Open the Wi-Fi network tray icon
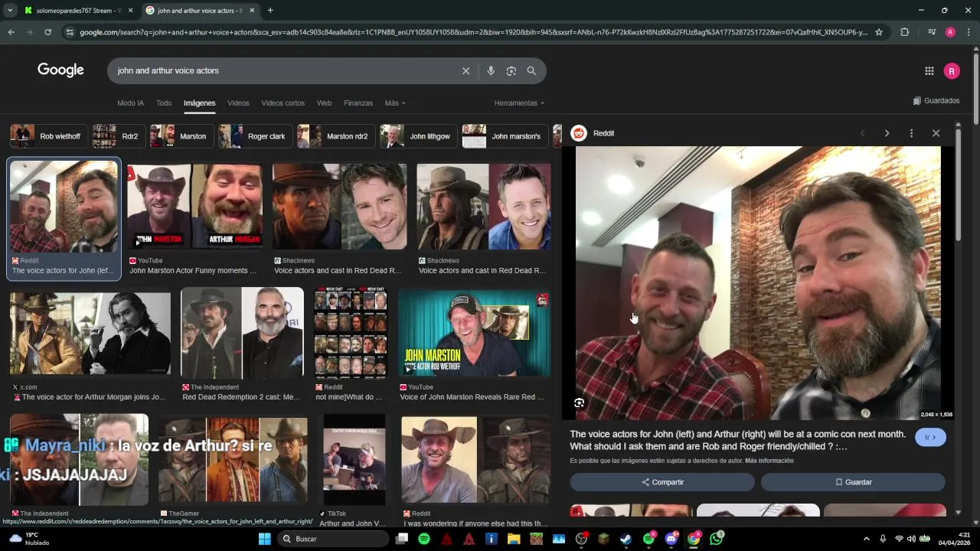 tap(899, 539)
